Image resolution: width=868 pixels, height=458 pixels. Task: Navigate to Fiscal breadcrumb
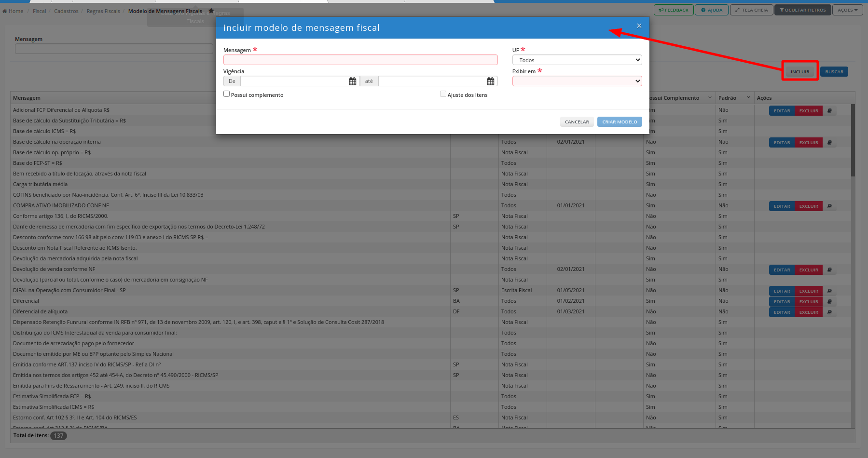[x=40, y=11]
